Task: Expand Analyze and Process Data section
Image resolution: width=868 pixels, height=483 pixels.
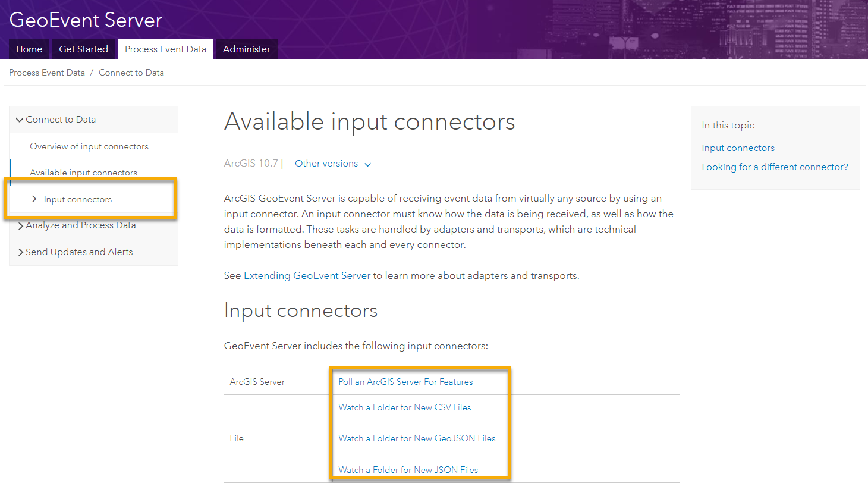Action: (21, 226)
